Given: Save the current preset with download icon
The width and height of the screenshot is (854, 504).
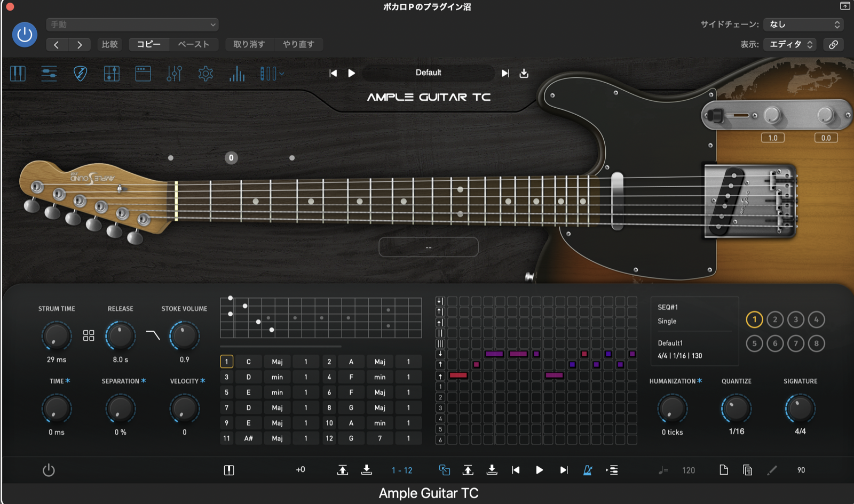Looking at the screenshot, I should [524, 73].
